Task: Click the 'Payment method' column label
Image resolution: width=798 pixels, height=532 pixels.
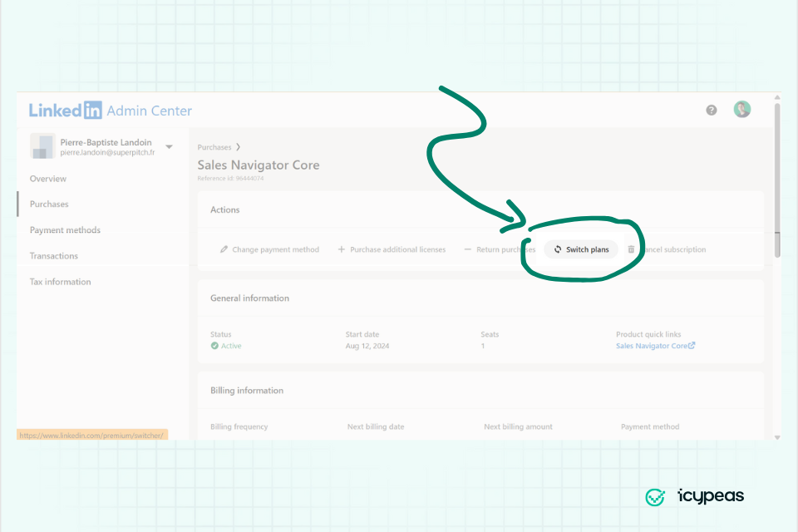Action: coord(650,426)
